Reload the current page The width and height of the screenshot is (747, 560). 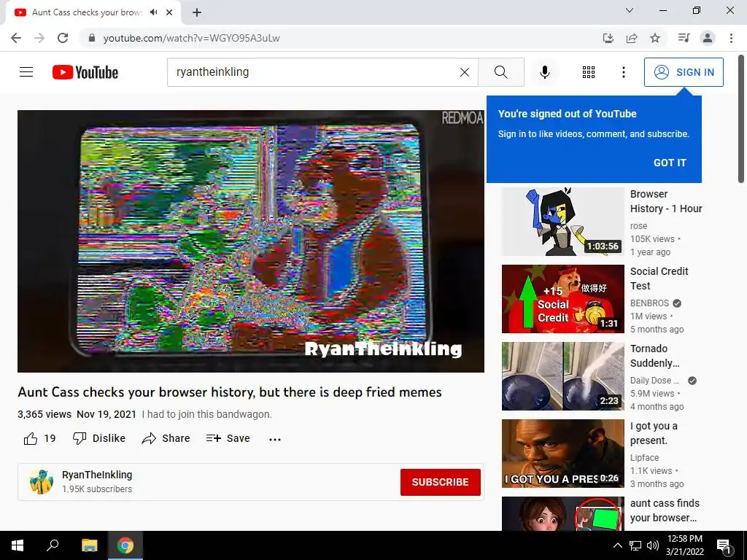point(63,38)
